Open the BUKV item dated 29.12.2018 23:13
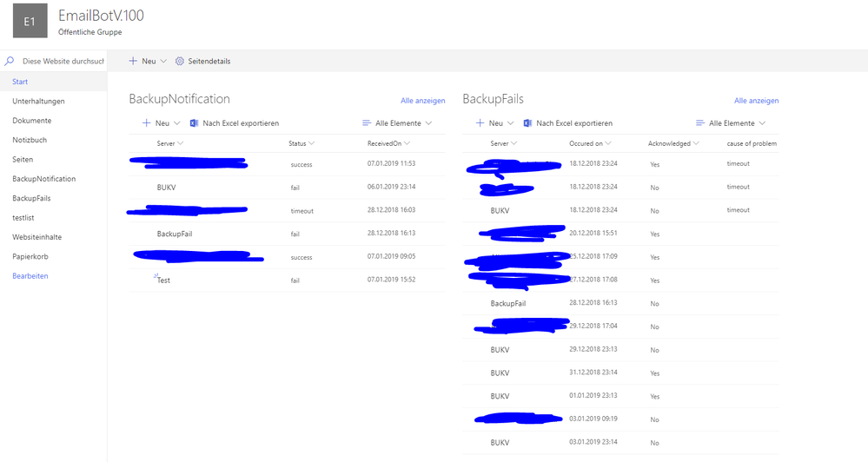Image resolution: width=868 pixels, height=462 pixels. (500, 350)
